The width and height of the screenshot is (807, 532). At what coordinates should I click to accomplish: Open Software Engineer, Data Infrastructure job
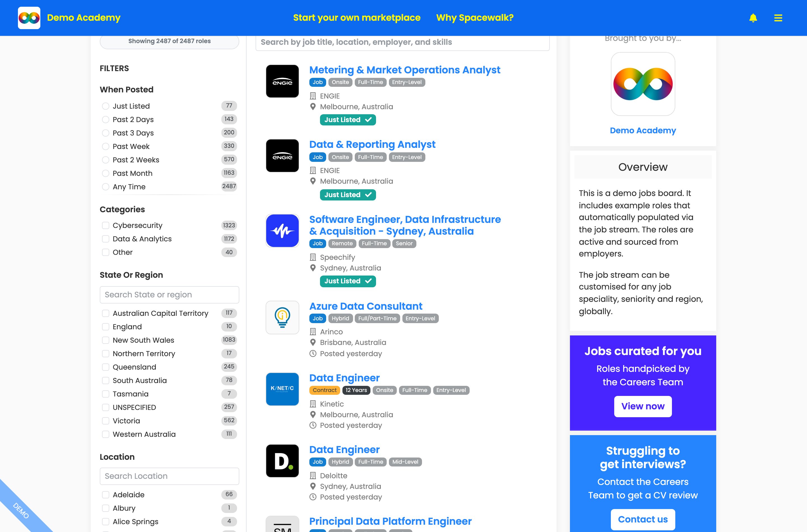coord(405,225)
